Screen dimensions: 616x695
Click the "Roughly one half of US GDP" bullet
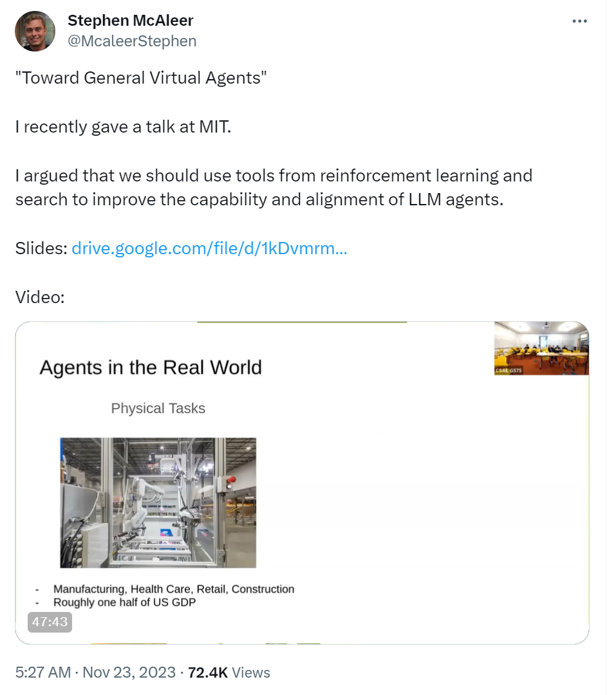tap(125, 602)
